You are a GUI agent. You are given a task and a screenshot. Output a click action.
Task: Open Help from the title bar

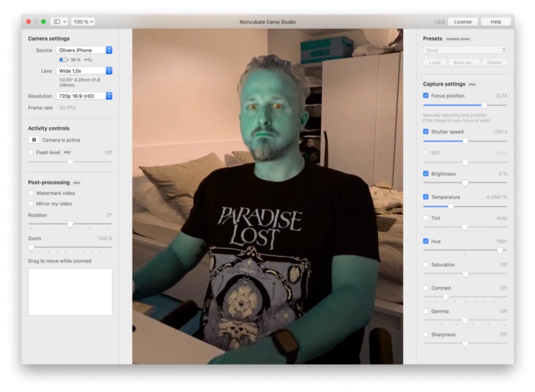pyautogui.click(x=496, y=22)
